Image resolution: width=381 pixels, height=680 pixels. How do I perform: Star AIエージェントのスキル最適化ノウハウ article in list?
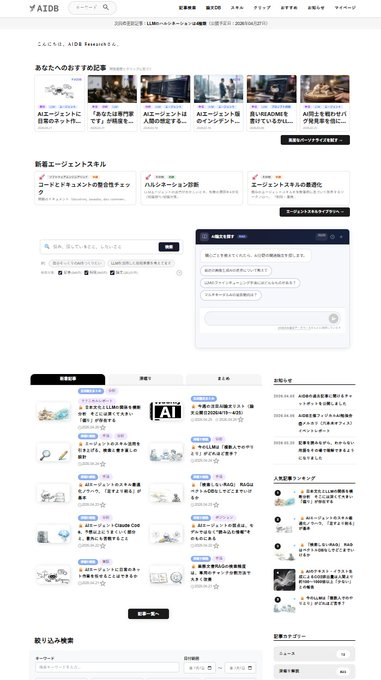(x=103, y=505)
